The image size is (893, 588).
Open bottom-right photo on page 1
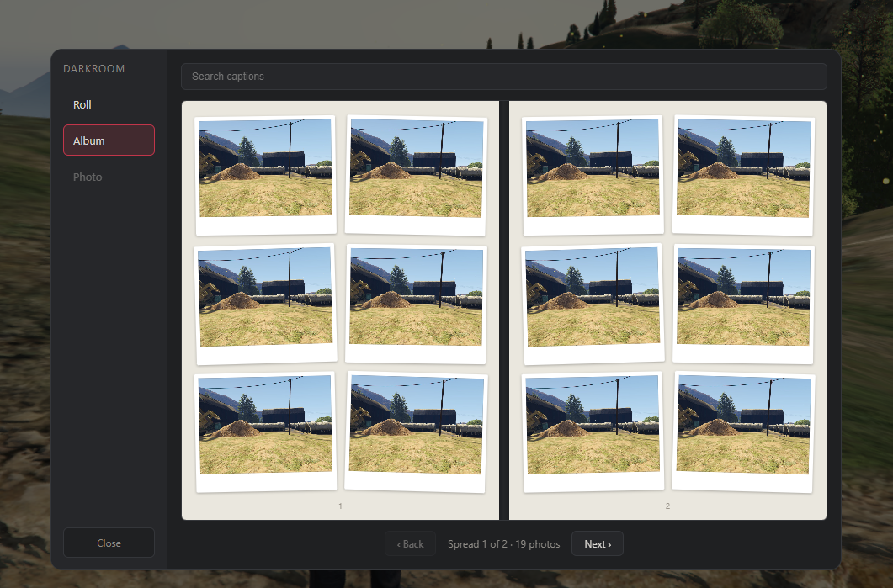416,432
